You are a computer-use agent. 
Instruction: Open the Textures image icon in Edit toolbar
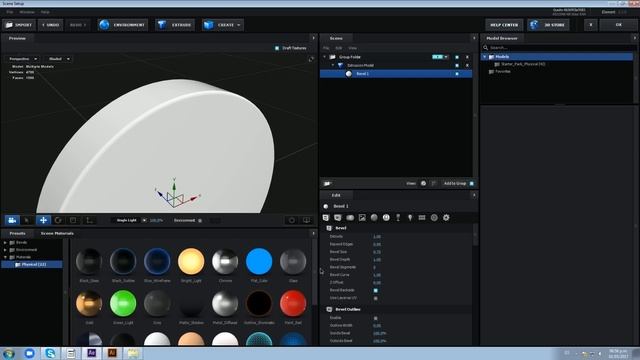coord(362,218)
